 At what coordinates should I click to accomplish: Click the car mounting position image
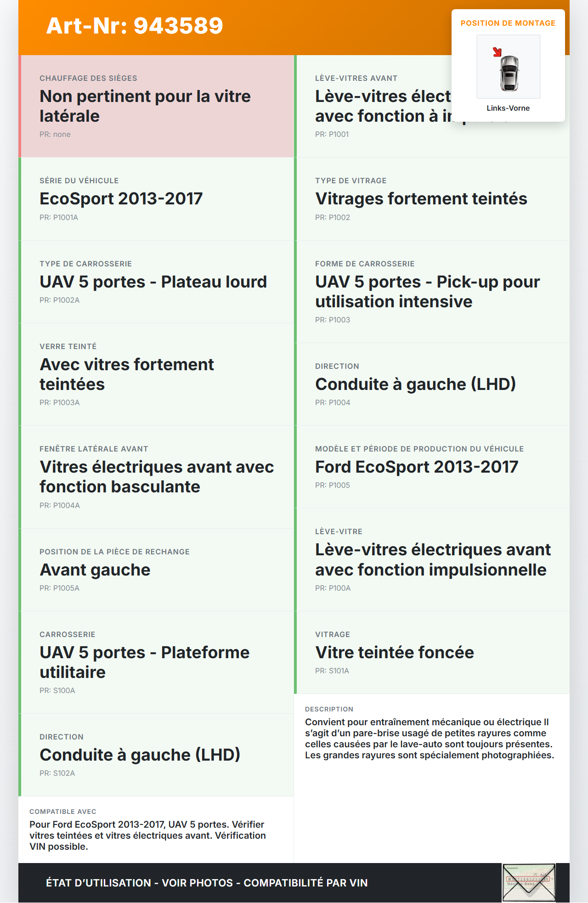(509, 67)
